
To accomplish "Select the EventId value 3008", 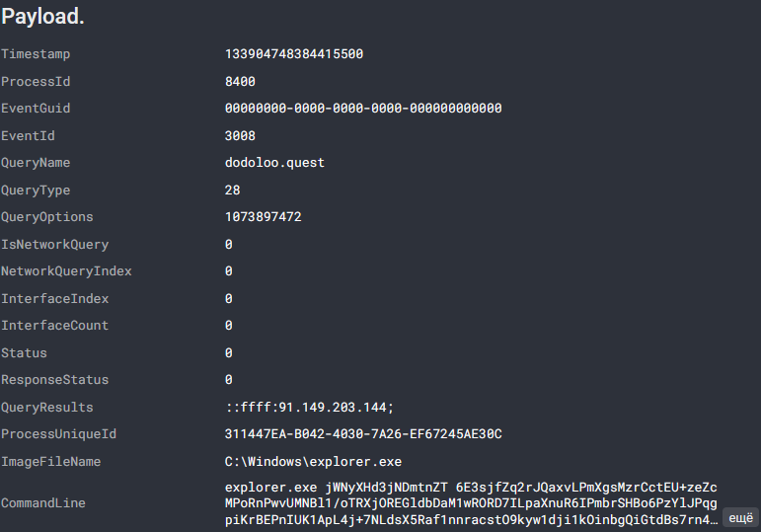I will pyautogui.click(x=240, y=136).
